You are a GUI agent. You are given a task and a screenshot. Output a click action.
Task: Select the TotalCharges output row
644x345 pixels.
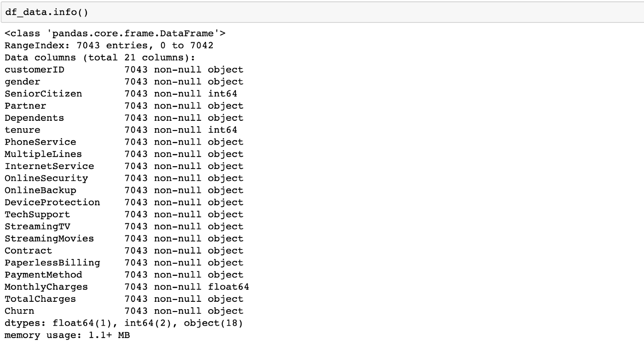(x=124, y=299)
